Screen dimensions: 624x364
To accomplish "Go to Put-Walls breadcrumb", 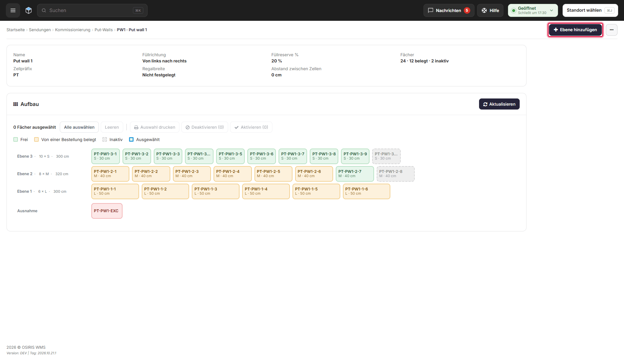I will tap(103, 30).
